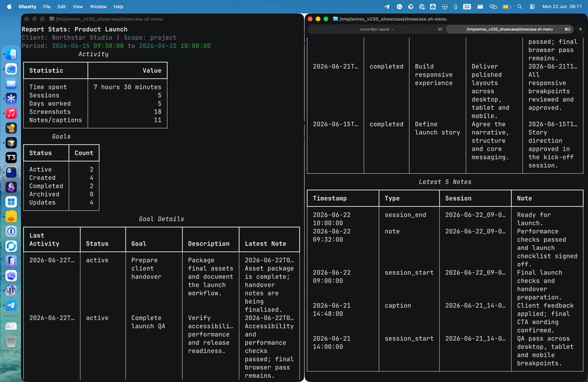Screen dimensions: 588x382
Task: Click the dotted grid icon in the menu bar
Action: tap(445, 6)
